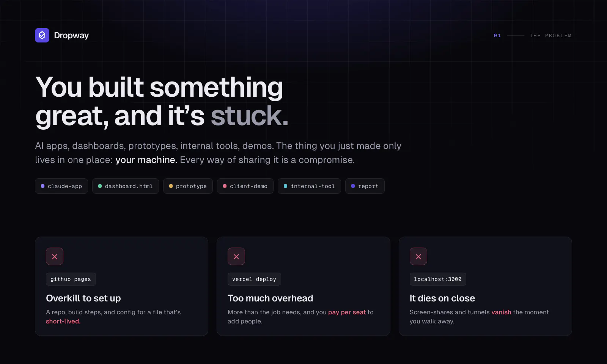The image size is (607, 364).
Task: Open the Too much overhead card heading
Action: (270, 298)
